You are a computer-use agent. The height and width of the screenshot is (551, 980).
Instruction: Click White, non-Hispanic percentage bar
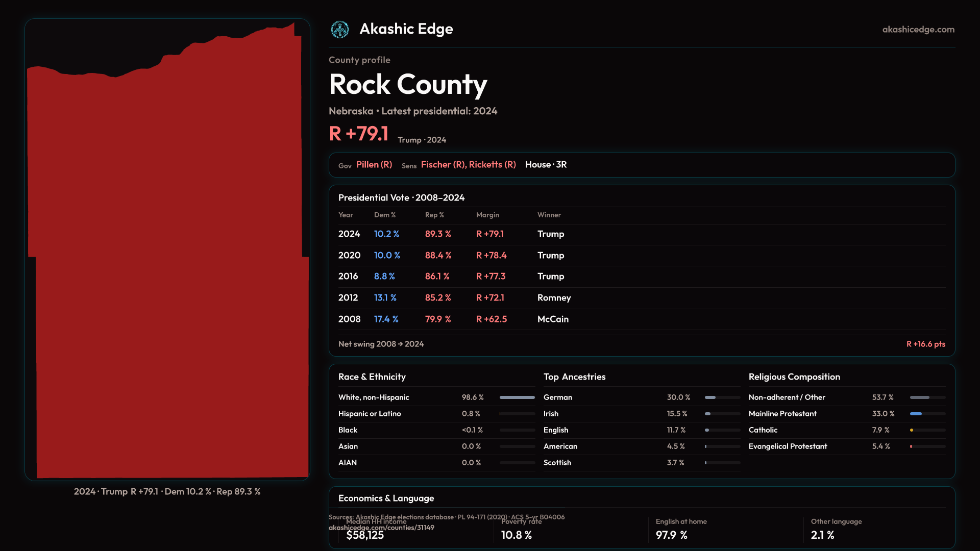pos(517,397)
